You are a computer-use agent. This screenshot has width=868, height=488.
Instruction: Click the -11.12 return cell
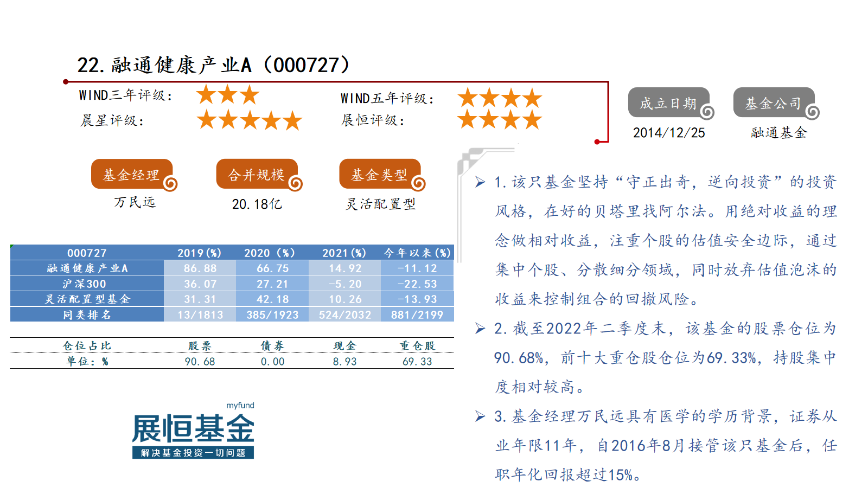[417, 268]
